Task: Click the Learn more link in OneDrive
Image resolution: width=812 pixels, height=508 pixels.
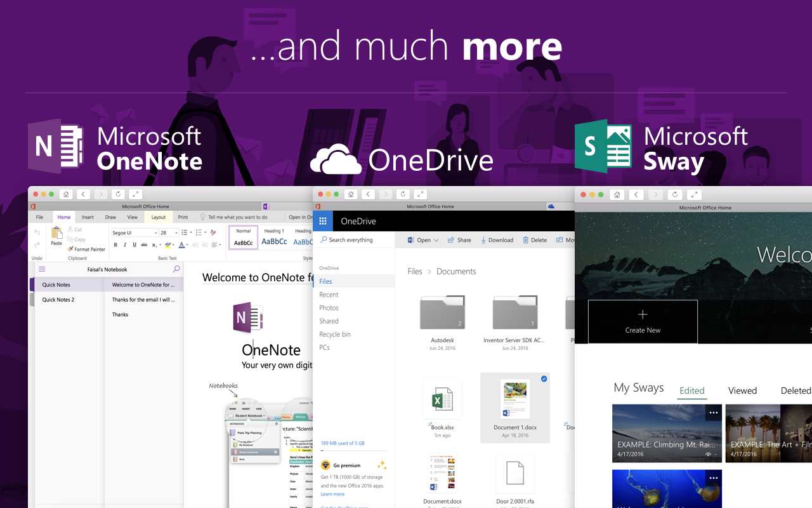Action: click(332, 494)
